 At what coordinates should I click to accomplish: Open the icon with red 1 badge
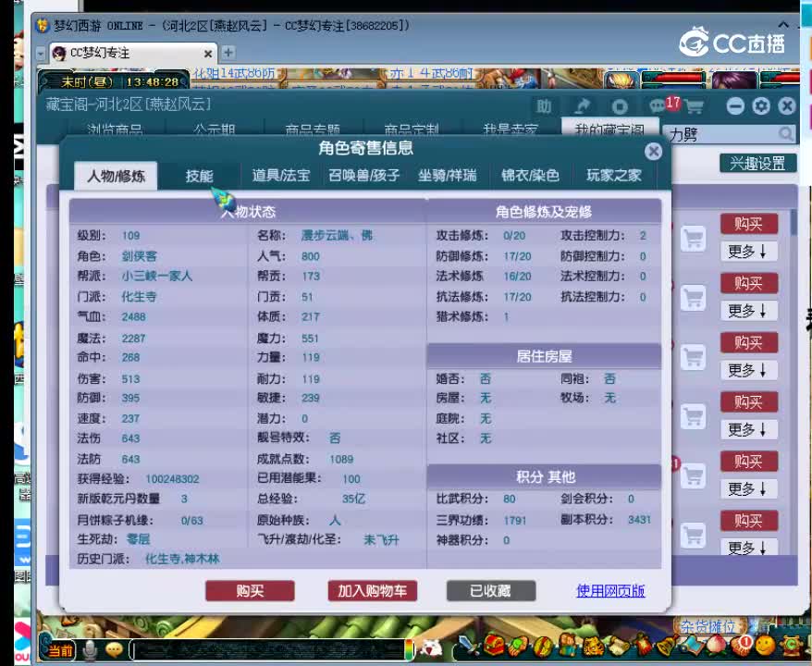[741, 646]
